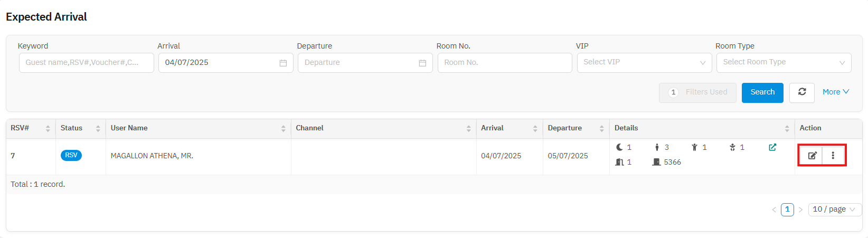Viewport: 868px width, 238px height.
Task: Open the Select VIP dropdown
Action: coord(644,62)
